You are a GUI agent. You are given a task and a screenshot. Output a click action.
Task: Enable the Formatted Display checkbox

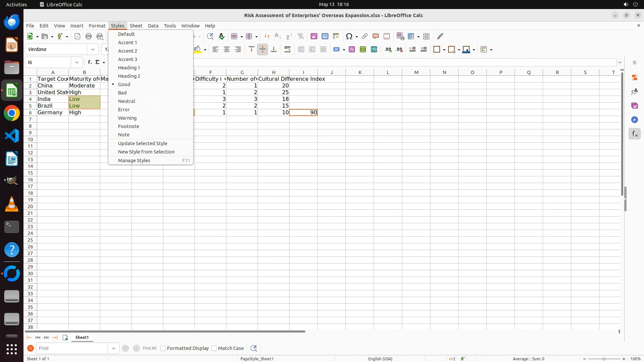point(163,348)
